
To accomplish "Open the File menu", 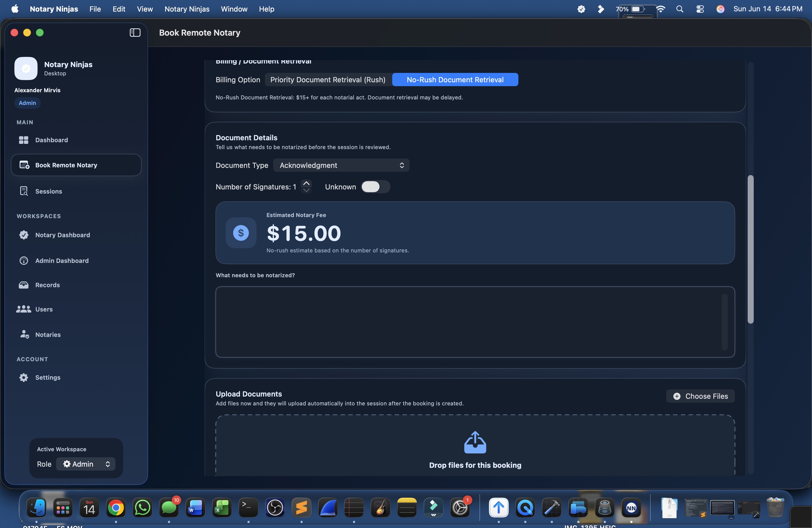I will [x=95, y=9].
